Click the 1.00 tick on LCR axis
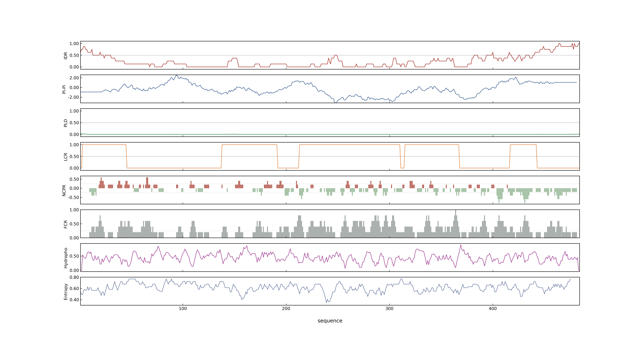 (x=74, y=145)
